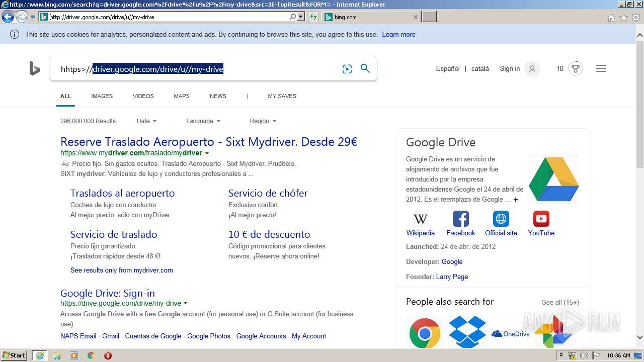Switch to the MAPS tab

coord(182,96)
